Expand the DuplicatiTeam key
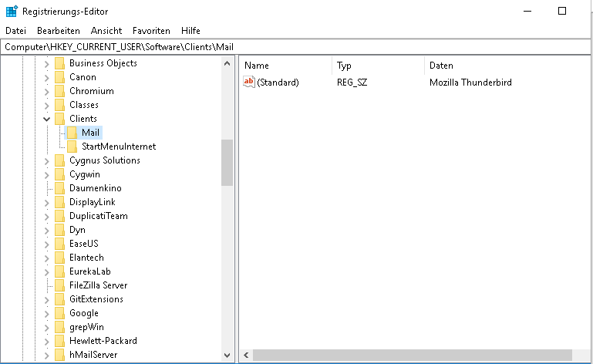 (46, 217)
